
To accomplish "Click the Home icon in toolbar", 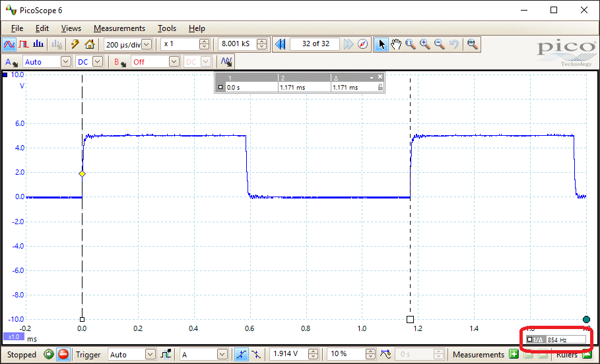I will (90, 44).
